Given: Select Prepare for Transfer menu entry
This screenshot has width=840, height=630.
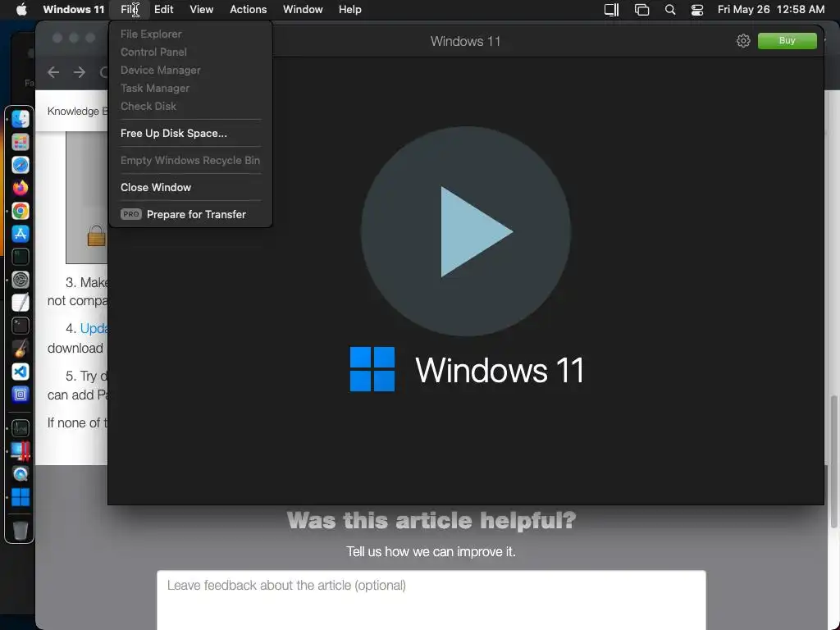Looking at the screenshot, I should pyautogui.click(x=190, y=214).
